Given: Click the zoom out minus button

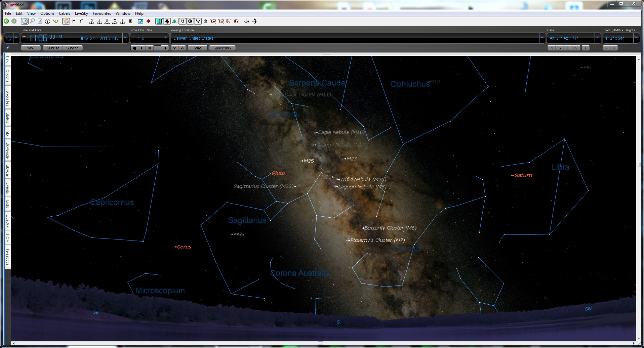Looking at the screenshot, I should (606, 48).
